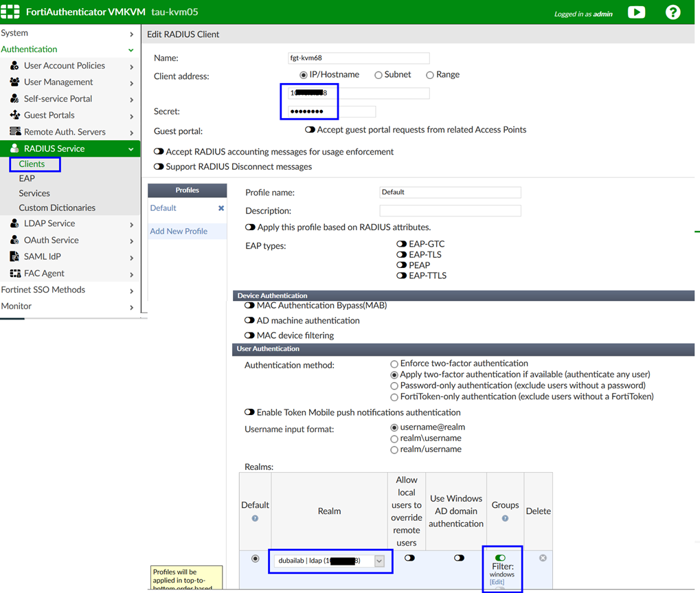Click Add New Profile link
This screenshot has height=593, width=700.
click(179, 232)
